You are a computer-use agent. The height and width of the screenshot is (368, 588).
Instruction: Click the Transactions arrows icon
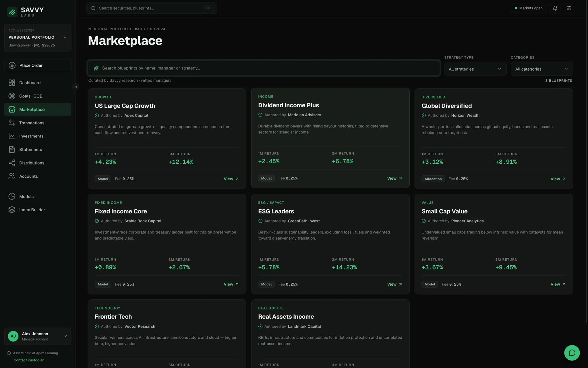12,123
